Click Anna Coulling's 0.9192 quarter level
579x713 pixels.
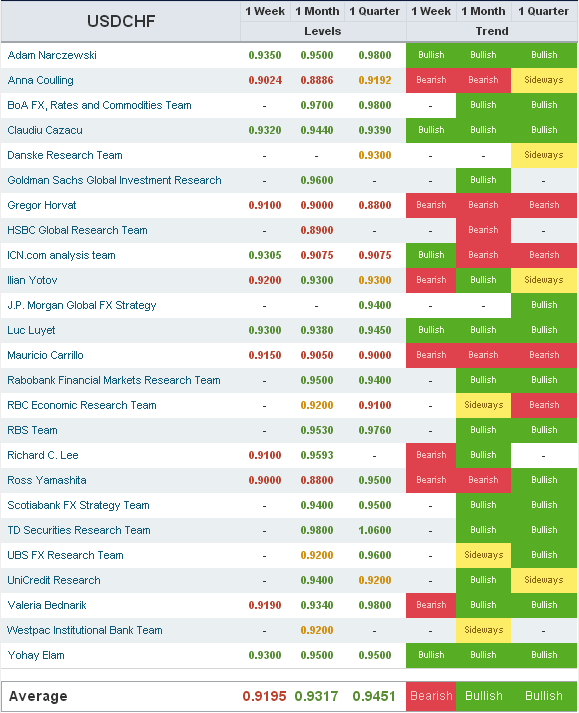tap(375, 80)
